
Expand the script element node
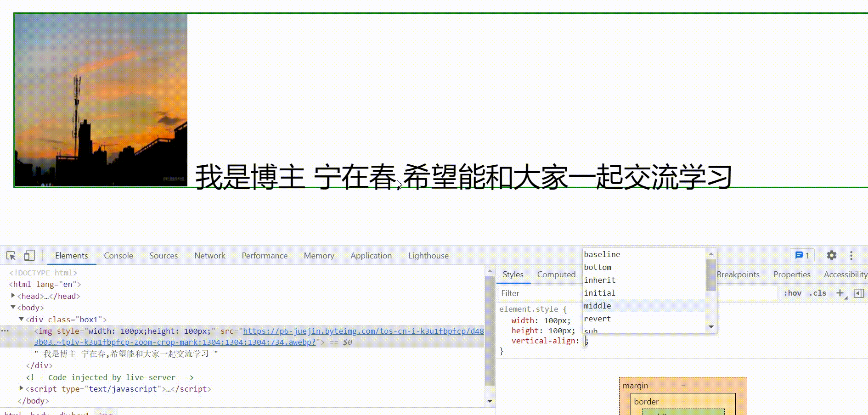tap(22, 388)
